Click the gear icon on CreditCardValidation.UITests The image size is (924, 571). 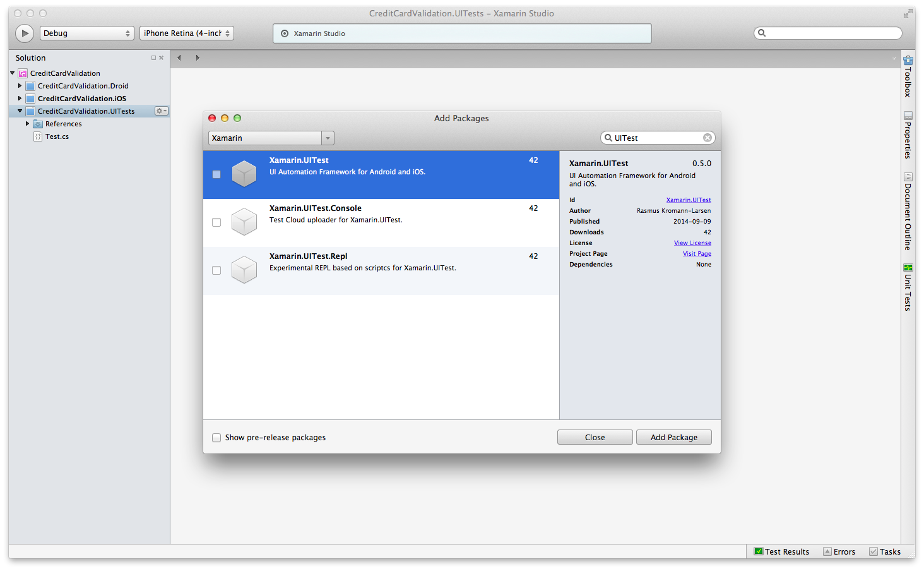162,111
